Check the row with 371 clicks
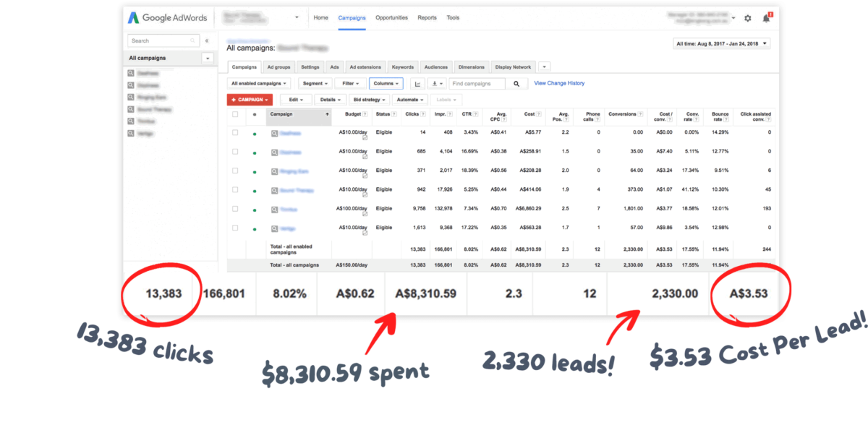The image size is (868, 425). click(235, 171)
